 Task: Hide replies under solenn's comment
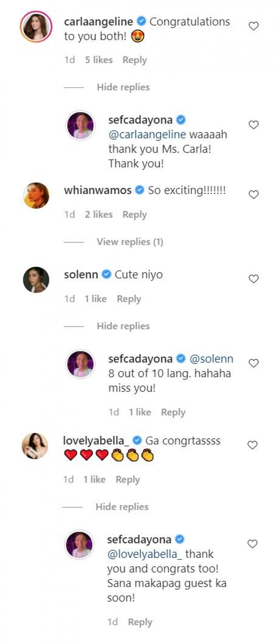(x=123, y=326)
